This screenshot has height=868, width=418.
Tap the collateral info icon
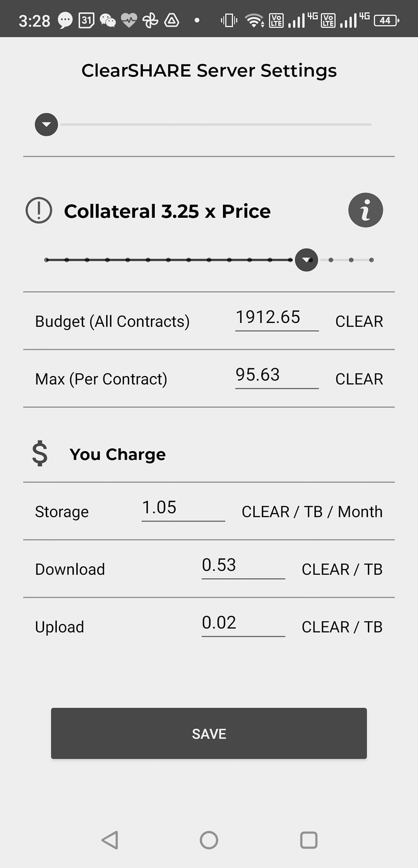[x=365, y=210]
